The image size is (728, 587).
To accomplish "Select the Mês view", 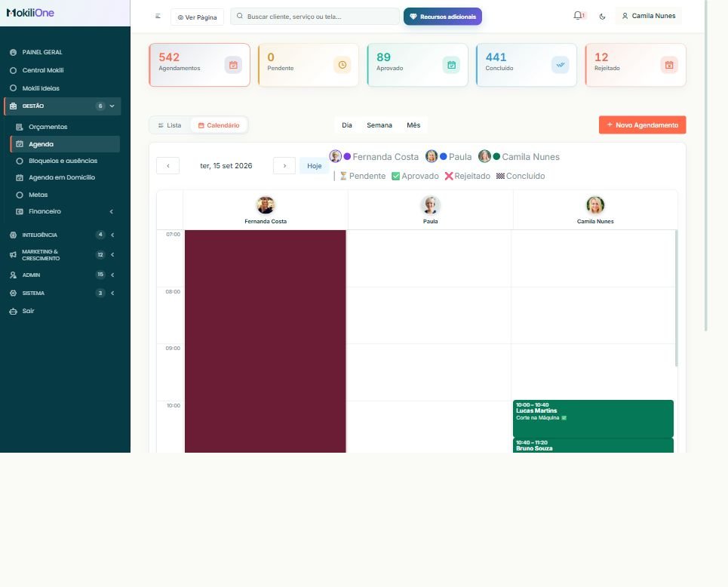I will tap(413, 125).
